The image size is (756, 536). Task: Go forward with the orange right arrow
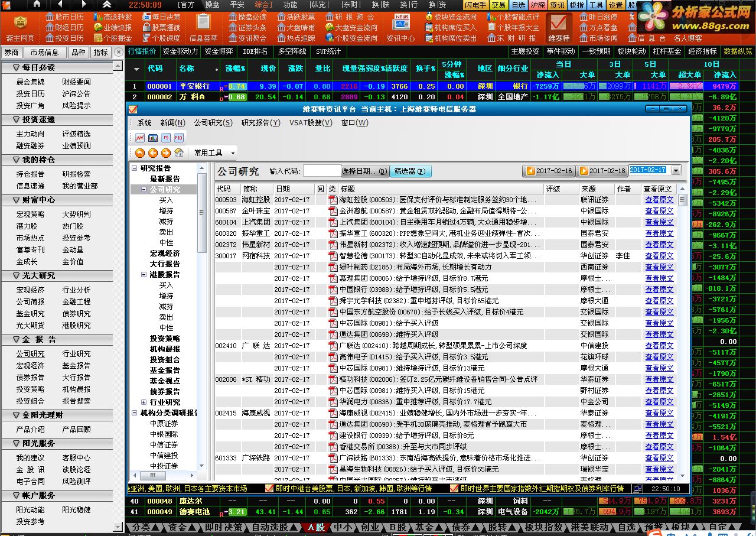166,153
